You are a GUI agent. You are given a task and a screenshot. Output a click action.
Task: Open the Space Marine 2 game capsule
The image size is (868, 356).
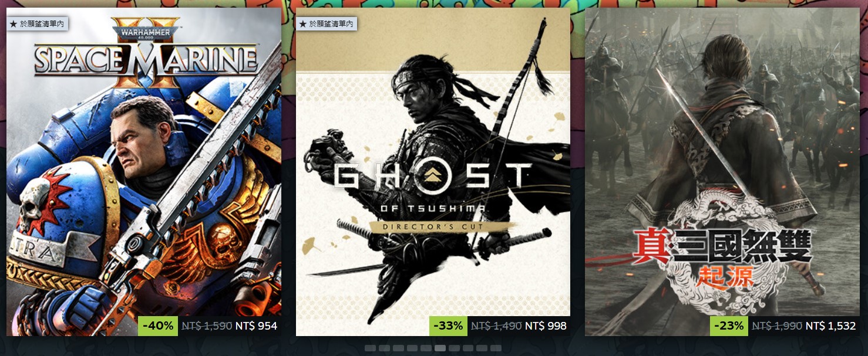tap(144, 171)
